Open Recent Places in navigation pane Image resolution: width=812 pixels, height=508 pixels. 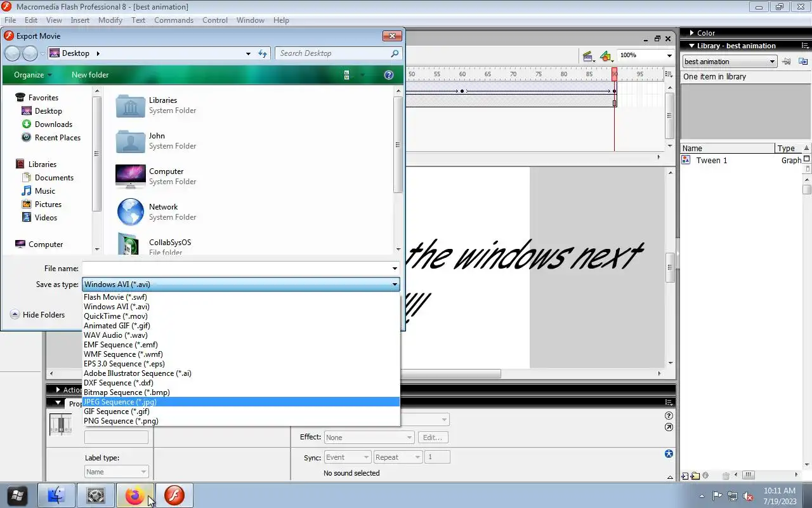pos(58,137)
